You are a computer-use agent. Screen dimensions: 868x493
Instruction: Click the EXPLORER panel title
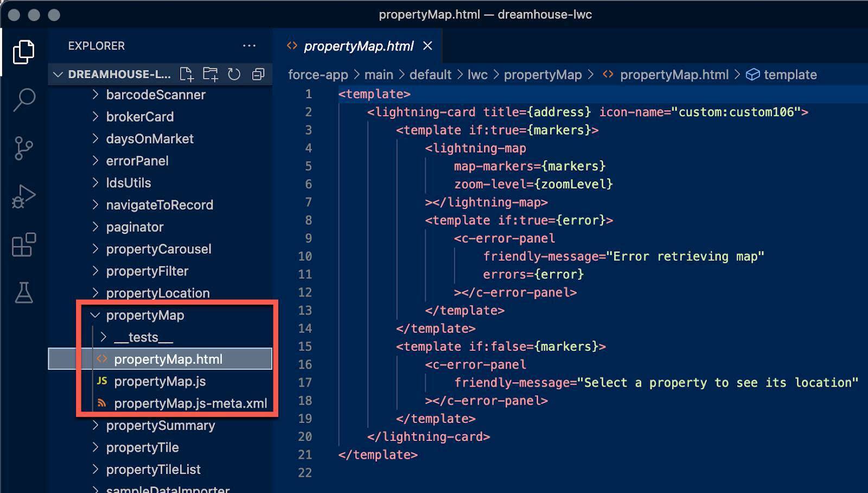point(97,46)
